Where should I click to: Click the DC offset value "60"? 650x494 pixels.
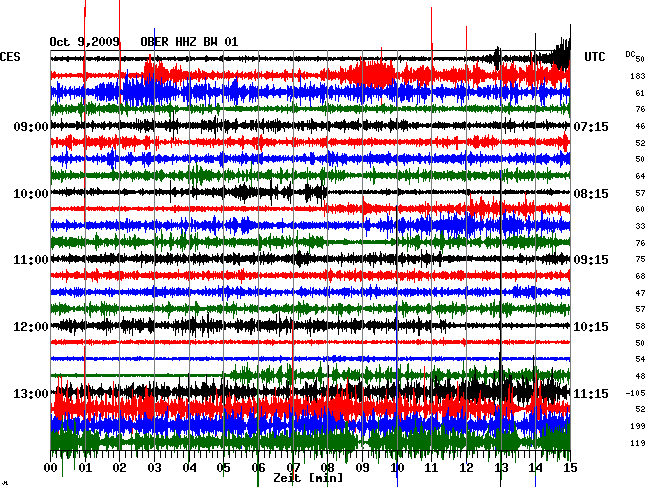[640, 209]
